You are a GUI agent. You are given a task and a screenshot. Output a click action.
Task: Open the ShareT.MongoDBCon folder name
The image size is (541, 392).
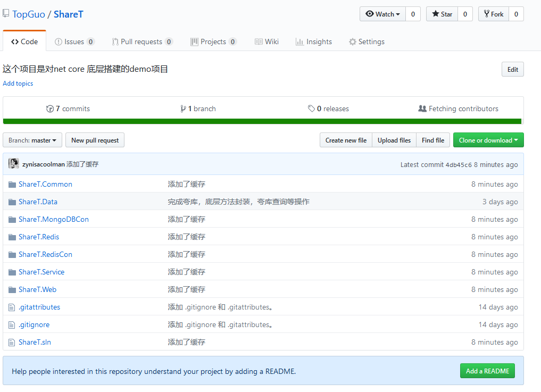click(54, 220)
